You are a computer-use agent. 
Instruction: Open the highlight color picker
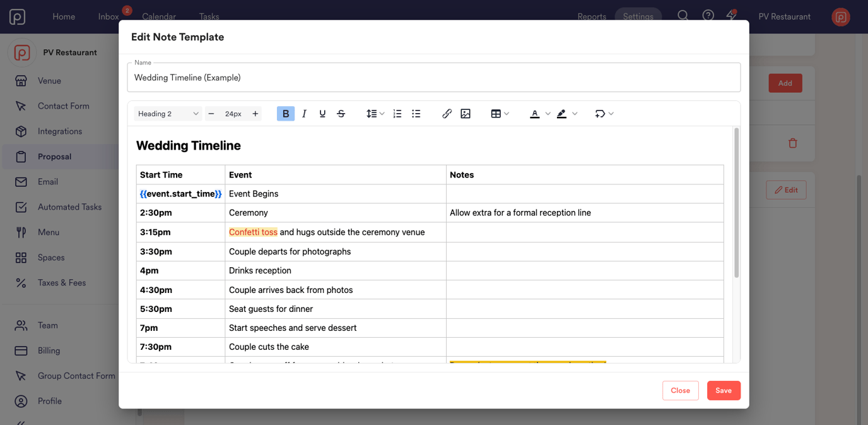tap(566, 114)
